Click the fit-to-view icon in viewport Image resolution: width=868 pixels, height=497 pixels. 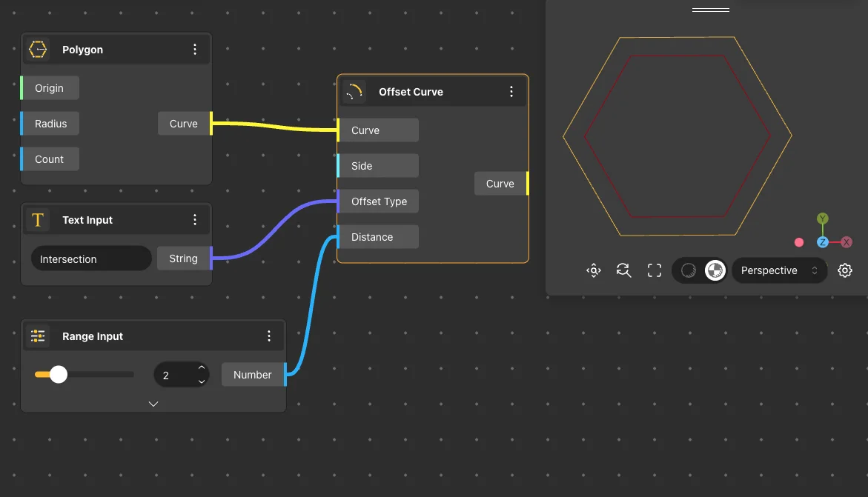pos(654,270)
